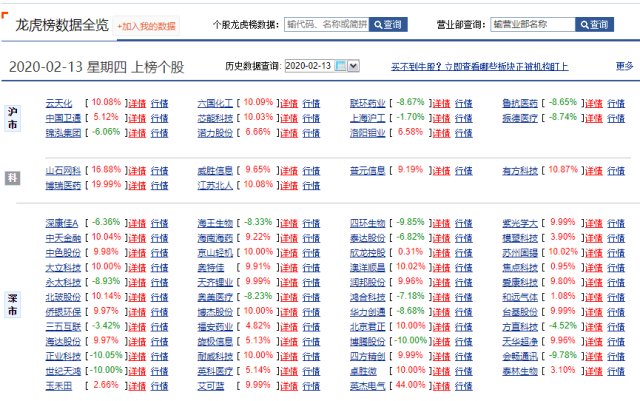Viewport: 640px width, 401px height.
Task: Open the 卓胜微 stock link
Action: [363, 371]
